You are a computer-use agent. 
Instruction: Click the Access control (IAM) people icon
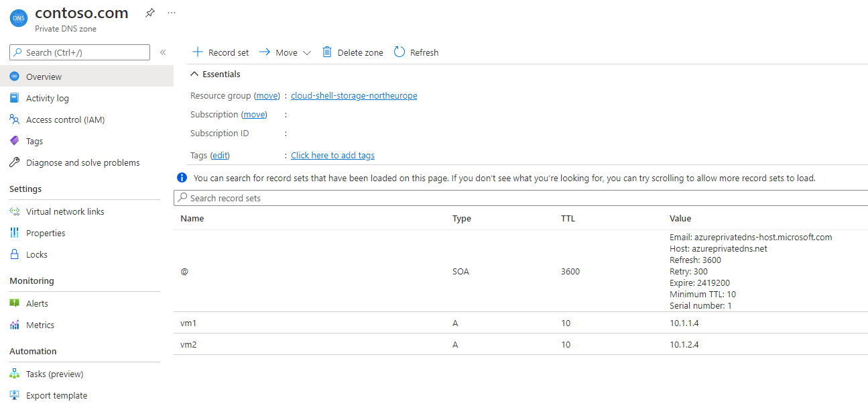[14, 119]
